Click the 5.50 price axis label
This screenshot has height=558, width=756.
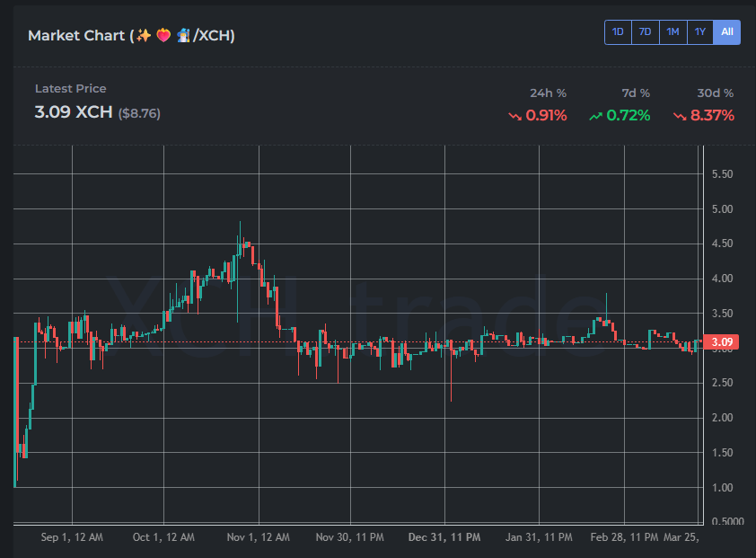(722, 174)
